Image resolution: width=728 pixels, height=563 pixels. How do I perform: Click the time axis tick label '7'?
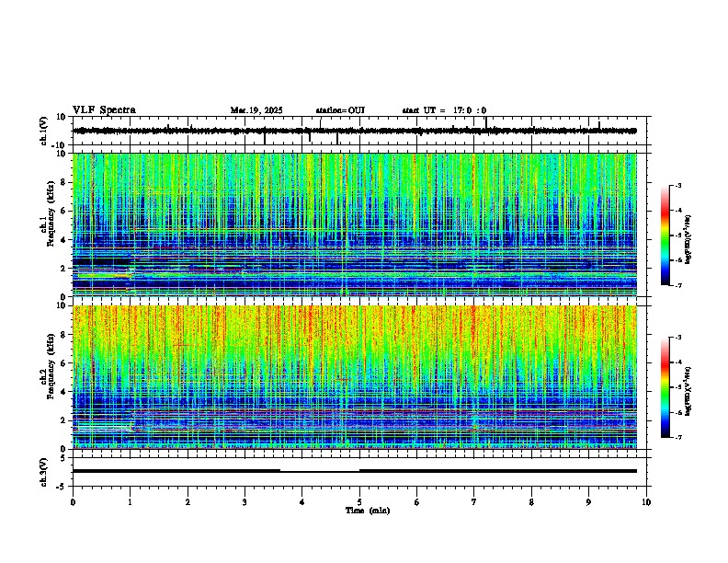474,502
